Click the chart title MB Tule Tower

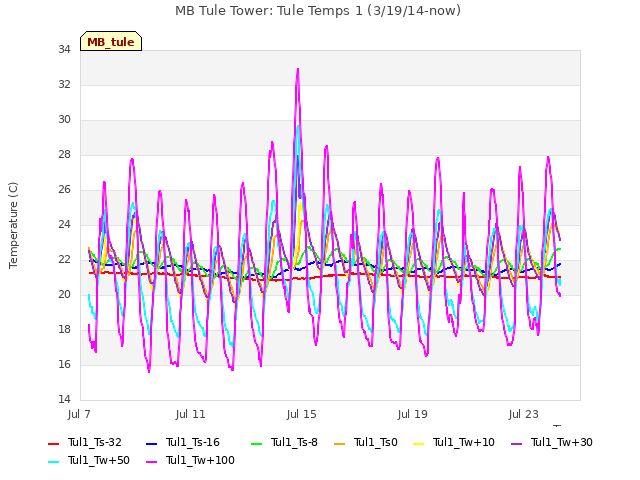318,11
